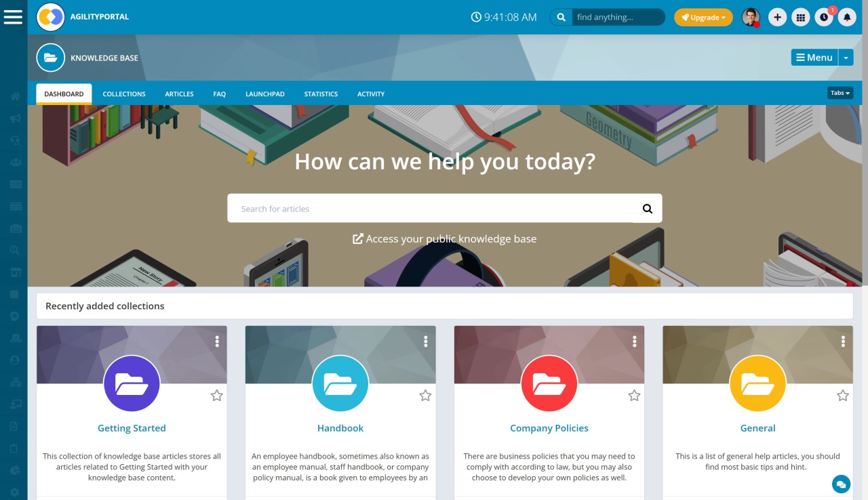
Task: Open the hamburger sidebar menu
Action: 14,17
